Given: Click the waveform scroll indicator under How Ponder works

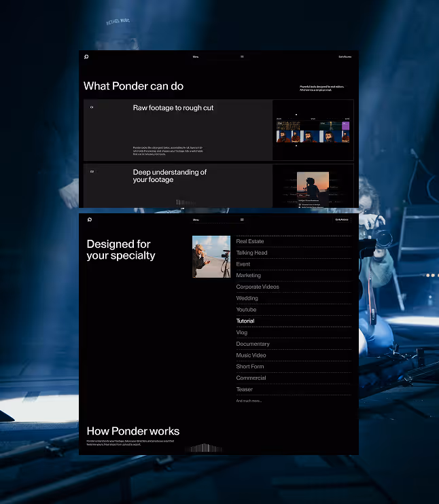Looking at the screenshot, I should tap(203, 448).
